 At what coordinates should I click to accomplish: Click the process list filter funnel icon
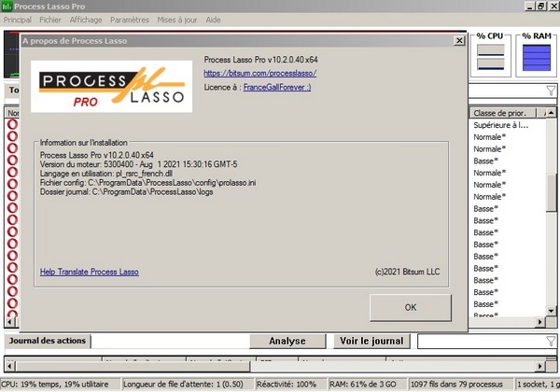(x=551, y=91)
